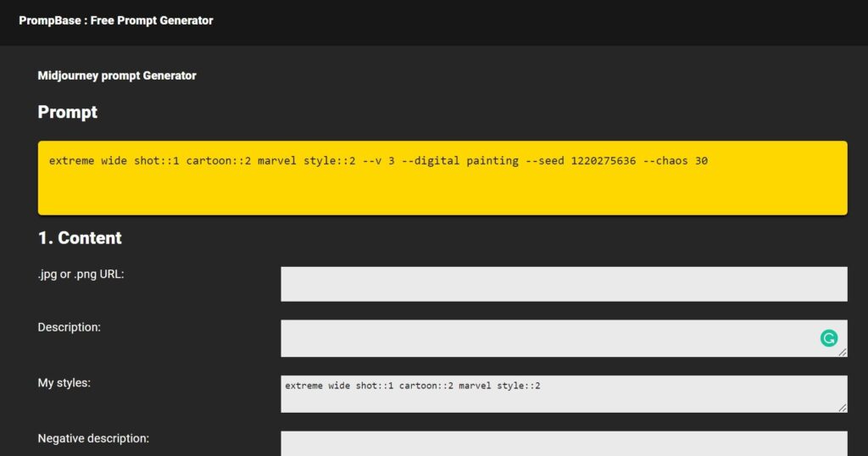Focus the Negative description input box

coord(564,443)
